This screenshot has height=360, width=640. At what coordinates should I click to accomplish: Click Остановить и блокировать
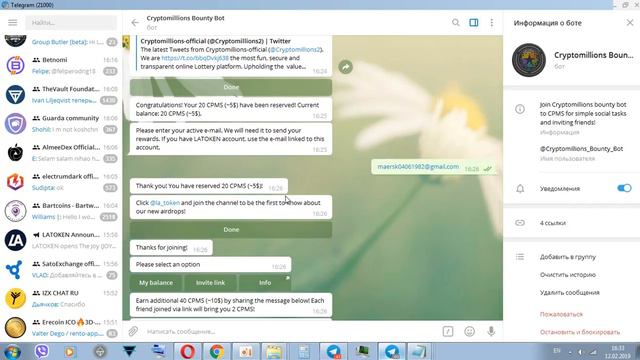coord(580,332)
